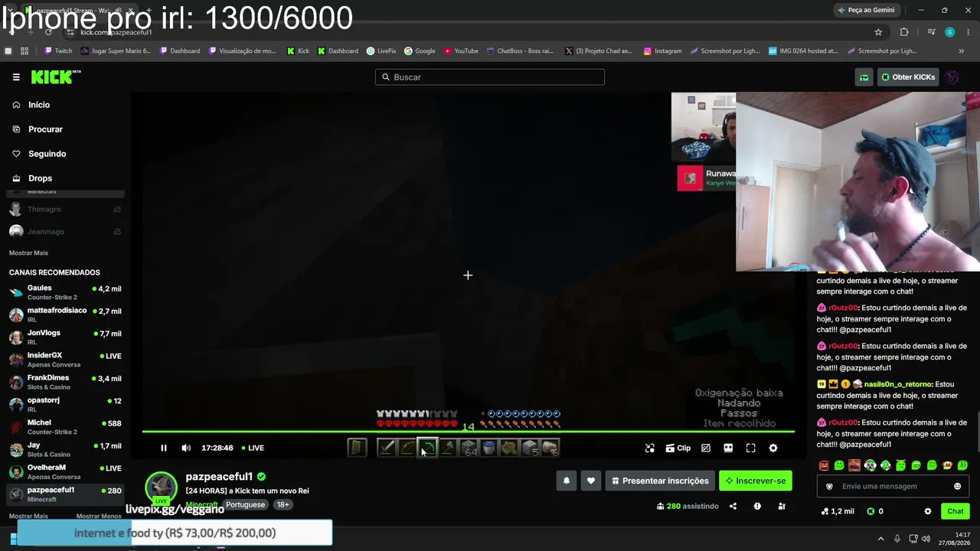Expand followed channels with upper Mostrar Mais
Image resolution: width=980 pixels, height=551 pixels.
28,253
